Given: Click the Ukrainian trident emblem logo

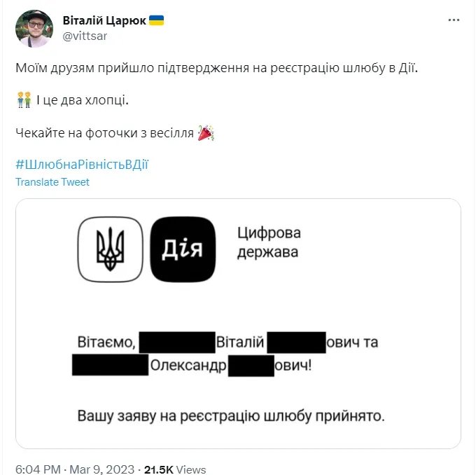Looking at the screenshot, I should click(110, 249).
